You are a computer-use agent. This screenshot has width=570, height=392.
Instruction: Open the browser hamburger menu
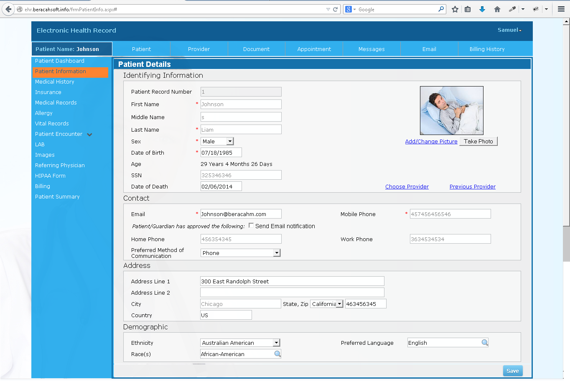click(561, 9)
